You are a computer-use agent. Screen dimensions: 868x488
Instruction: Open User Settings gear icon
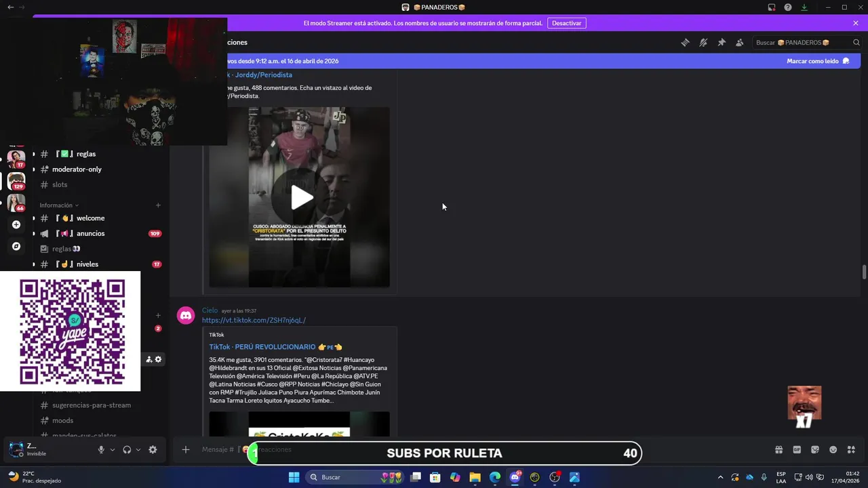click(x=153, y=449)
